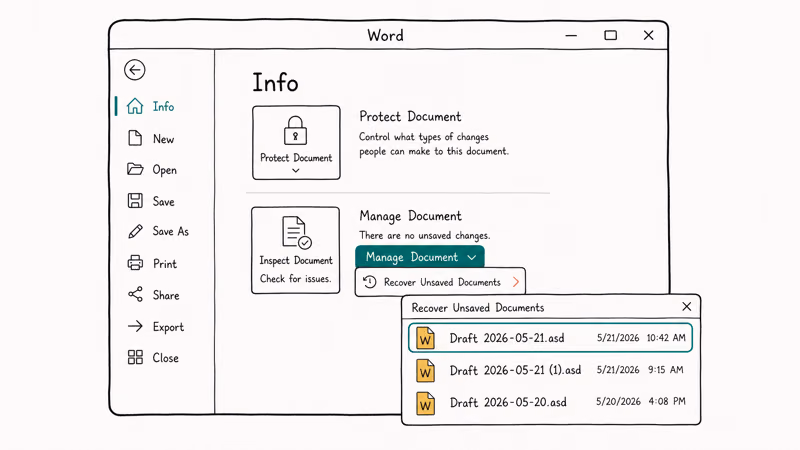Click the padlock icon in Protect Document
800x450 pixels.
pyautogui.click(x=295, y=131)
